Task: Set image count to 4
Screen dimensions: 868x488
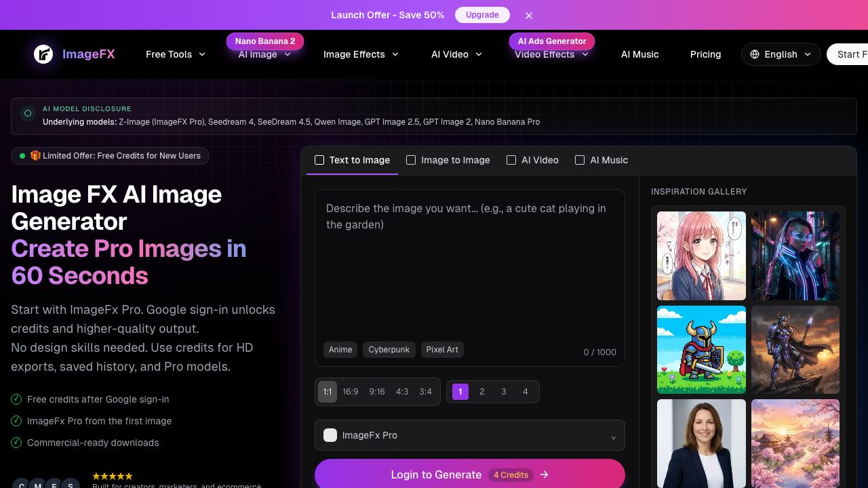Action: click(x=526, y=391)
